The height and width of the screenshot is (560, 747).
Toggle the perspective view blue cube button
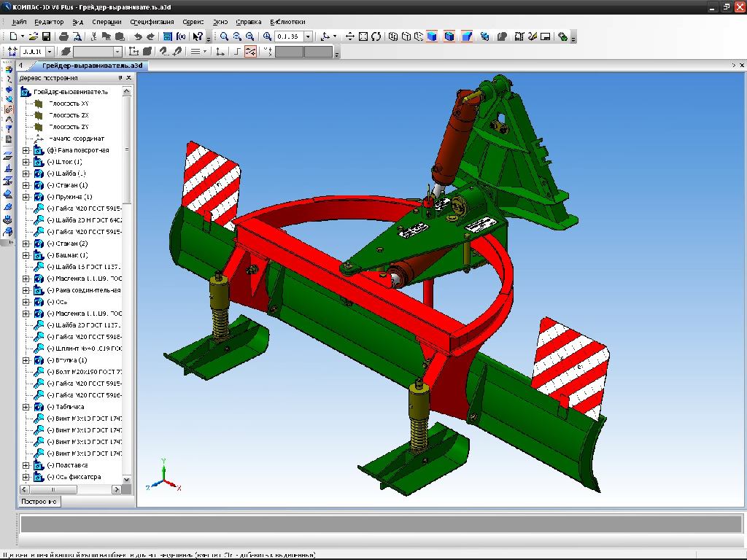[x=467, y=36]
